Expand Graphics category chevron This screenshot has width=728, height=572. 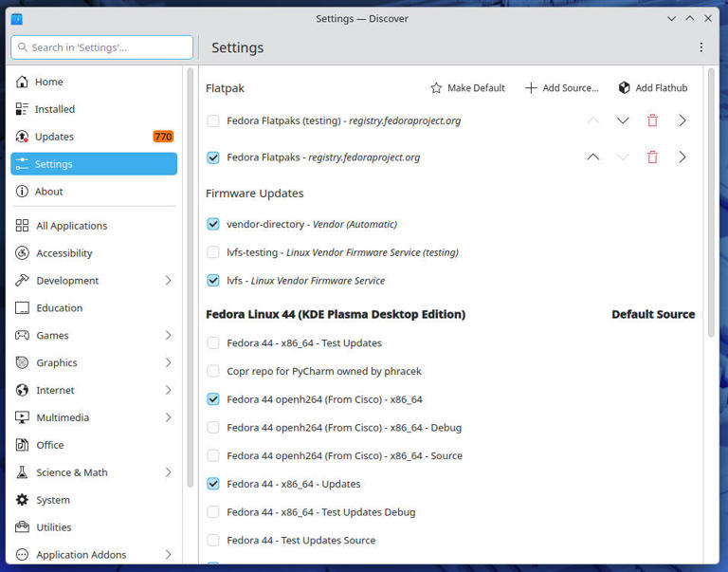[x=168, y=363]
